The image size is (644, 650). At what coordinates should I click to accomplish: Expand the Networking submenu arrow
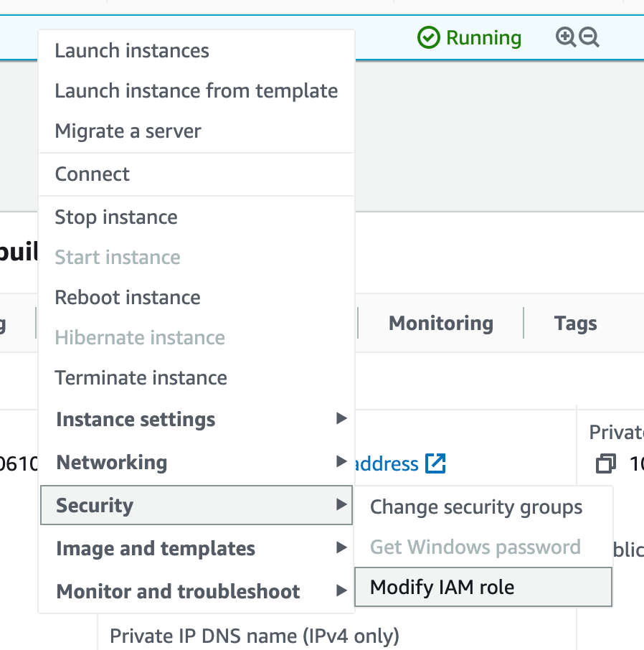point(341,461)
